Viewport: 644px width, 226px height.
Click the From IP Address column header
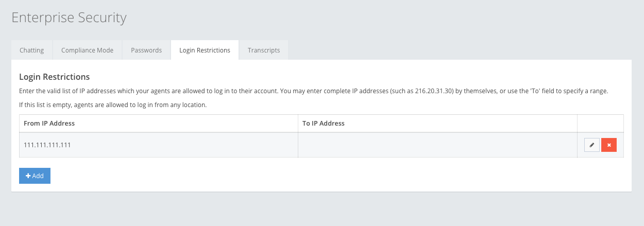tap(49, 124)
